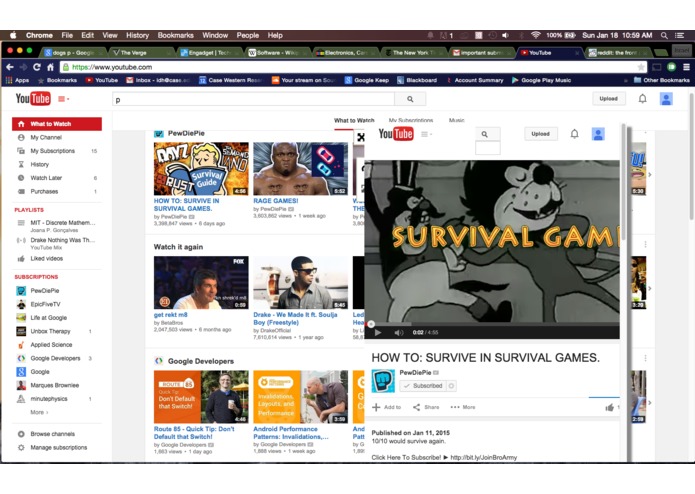This screenshot has height=494, width=695.
Task: Click Wi-Fi icon in menu bar
Action: pyautogui.click(x=536, y=35)
